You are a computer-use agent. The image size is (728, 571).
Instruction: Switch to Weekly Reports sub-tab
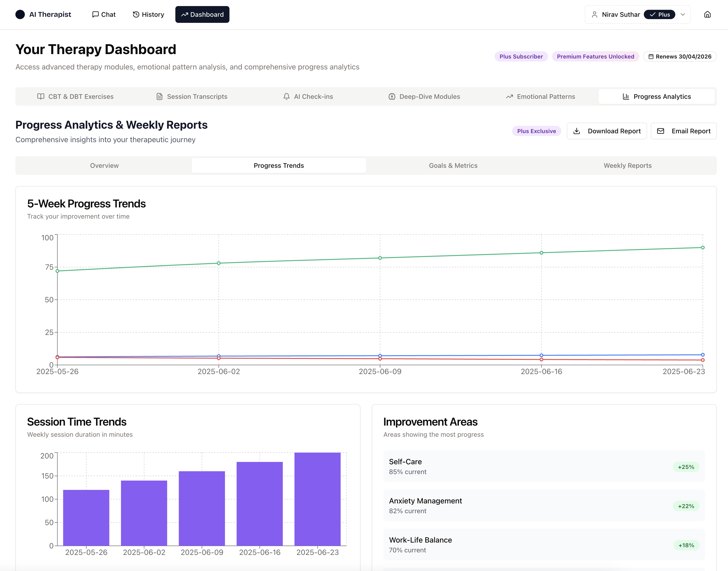point(627,165)
